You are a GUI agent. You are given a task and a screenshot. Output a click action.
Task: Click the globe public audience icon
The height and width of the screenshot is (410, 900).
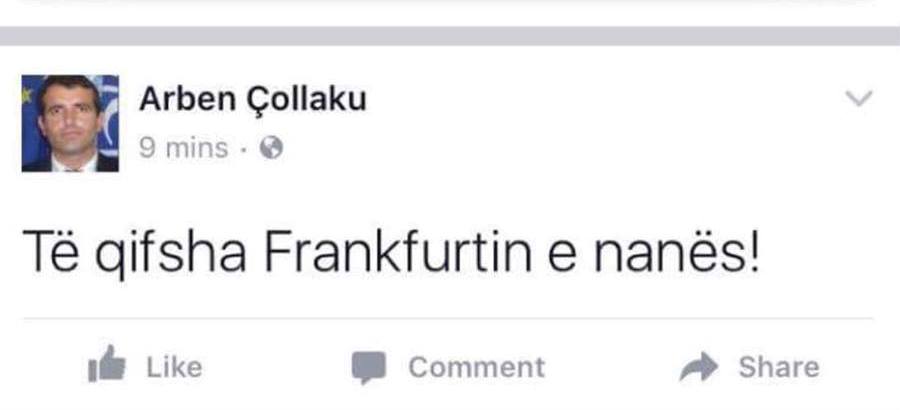click(271, 148)
